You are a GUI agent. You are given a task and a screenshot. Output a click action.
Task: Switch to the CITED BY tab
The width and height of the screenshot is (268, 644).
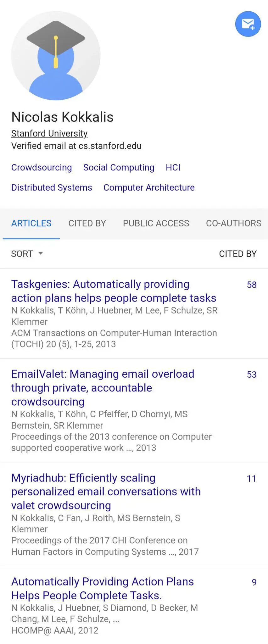pos(87,223)
